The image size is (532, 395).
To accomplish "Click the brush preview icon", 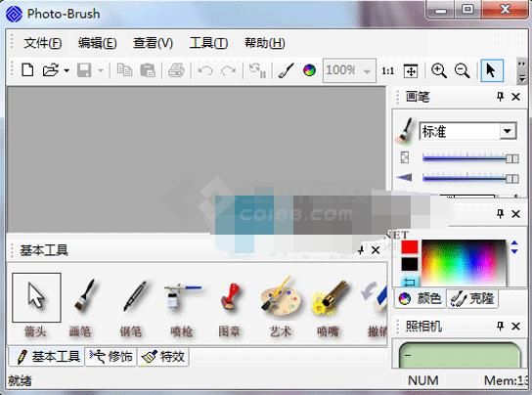I will click(406, 130).
